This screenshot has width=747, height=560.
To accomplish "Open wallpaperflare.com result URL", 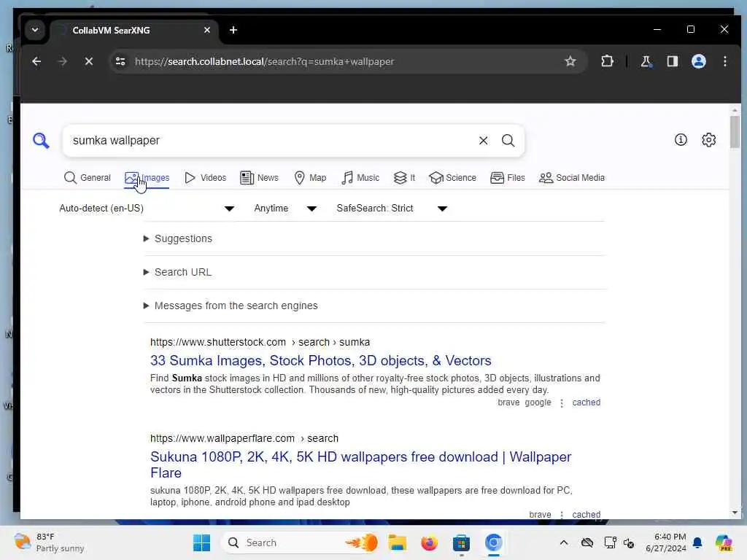I will tap(244, 438).
